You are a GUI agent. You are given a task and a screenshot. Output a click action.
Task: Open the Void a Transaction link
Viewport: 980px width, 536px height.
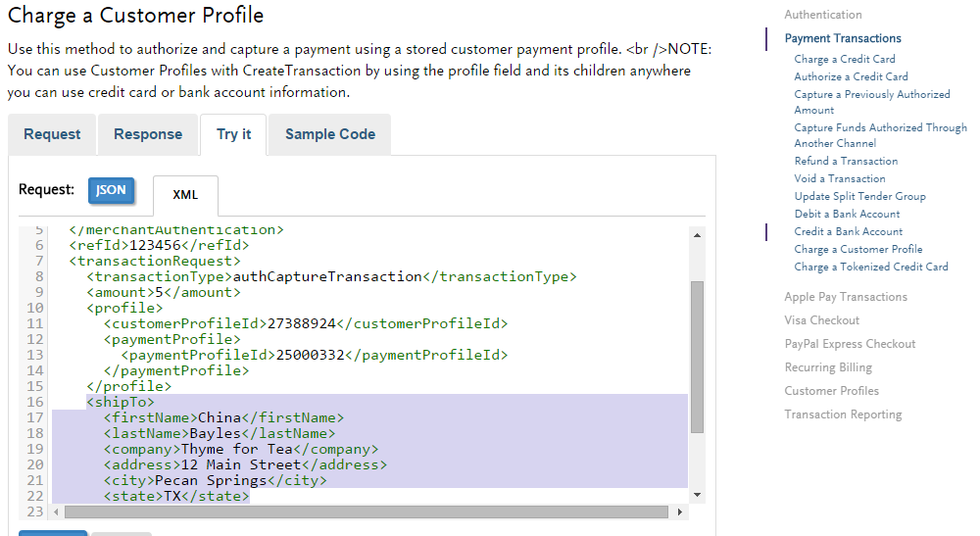tap(839, 178)
